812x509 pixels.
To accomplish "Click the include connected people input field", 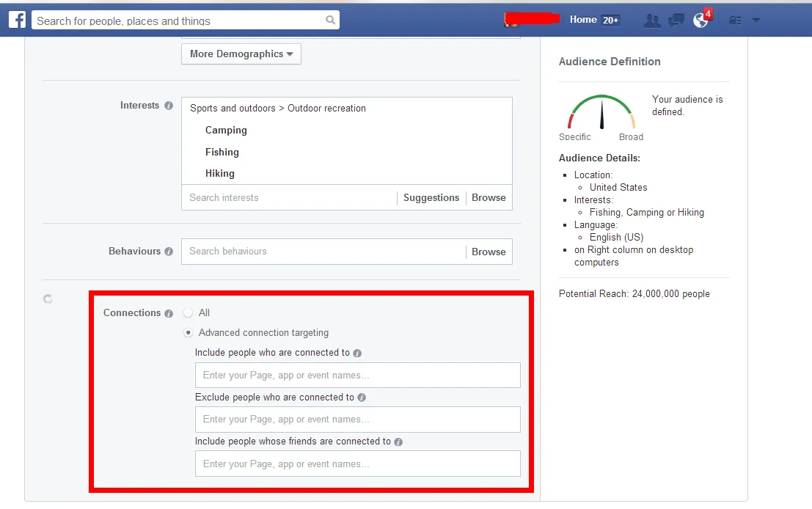I will click(357, 375).
